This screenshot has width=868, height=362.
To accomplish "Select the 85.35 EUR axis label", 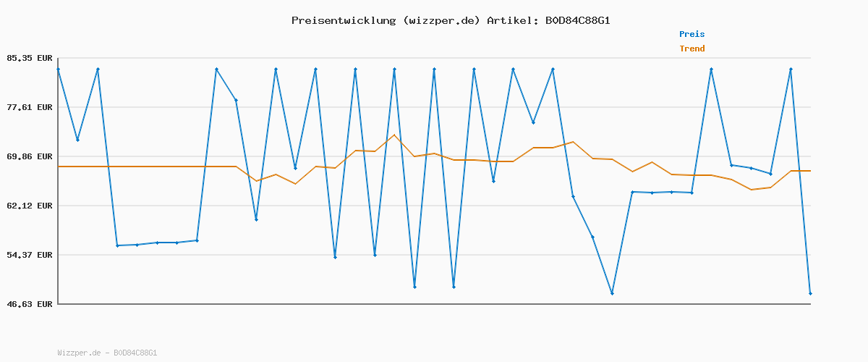I will (30, 58).
